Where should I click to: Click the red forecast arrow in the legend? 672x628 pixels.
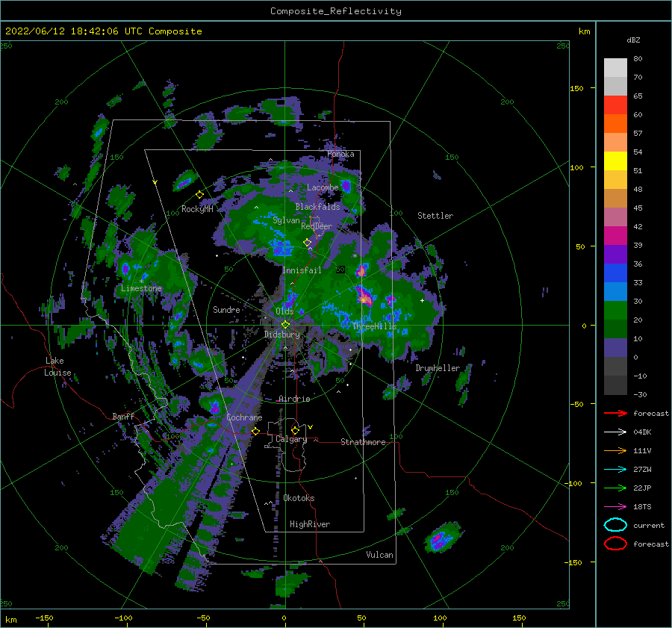pos(615,413)
